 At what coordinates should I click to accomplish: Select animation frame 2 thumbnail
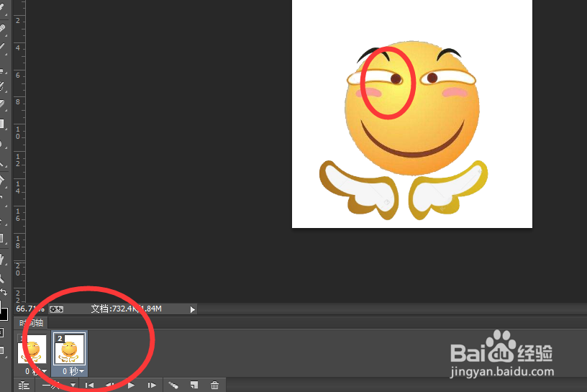point(70,350)
